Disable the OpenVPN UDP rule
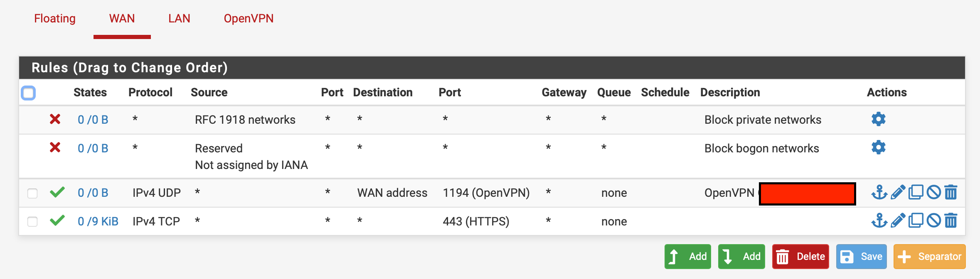 pos(933,193)
